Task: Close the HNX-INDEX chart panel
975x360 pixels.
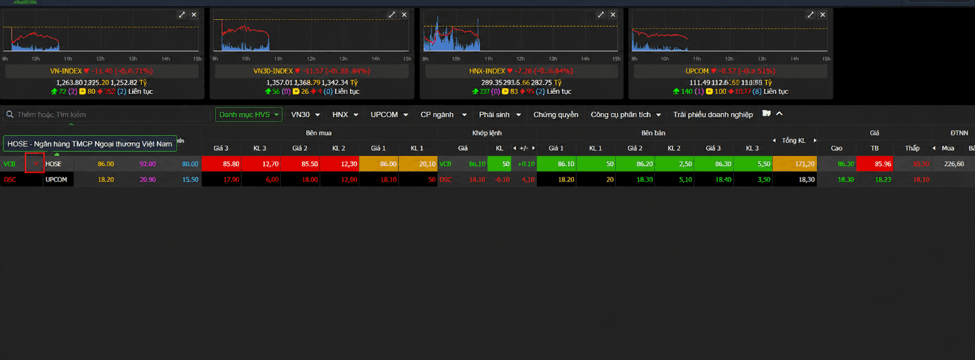Action: point(614,14)
